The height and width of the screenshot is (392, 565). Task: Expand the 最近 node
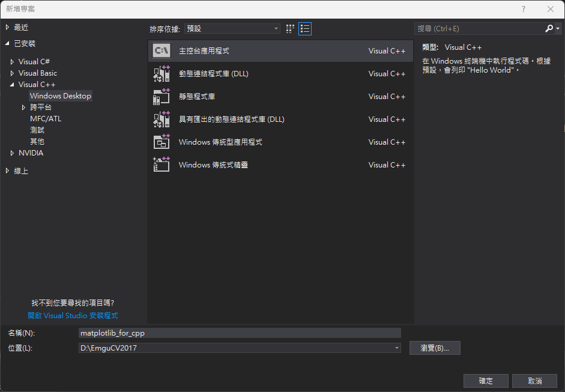pyautogui.click(x=8, y=28)
